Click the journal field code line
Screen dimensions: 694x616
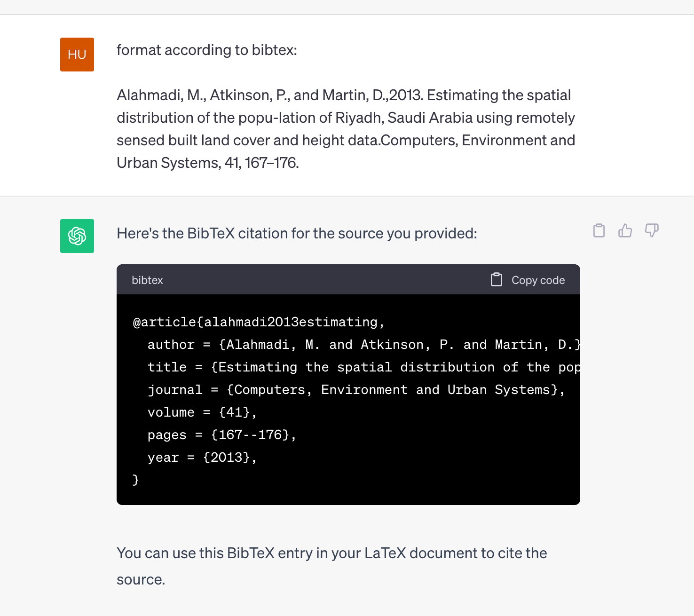[356, 390]
